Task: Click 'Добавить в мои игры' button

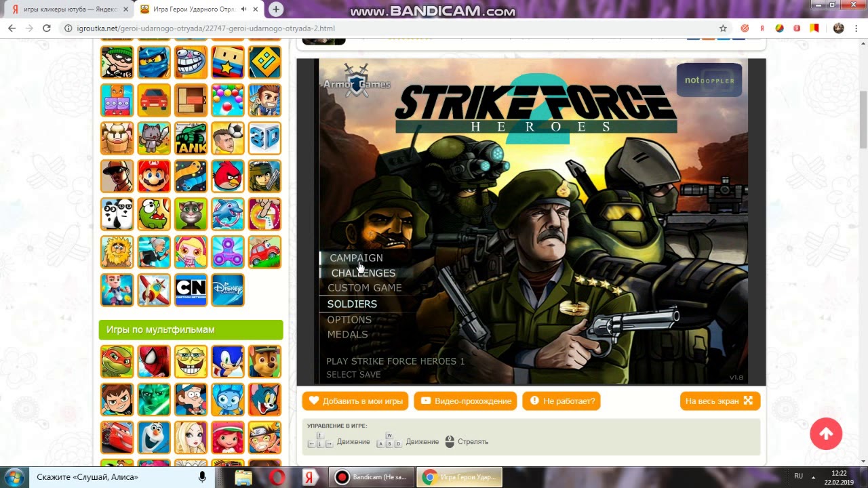Action: coord(355,401)
